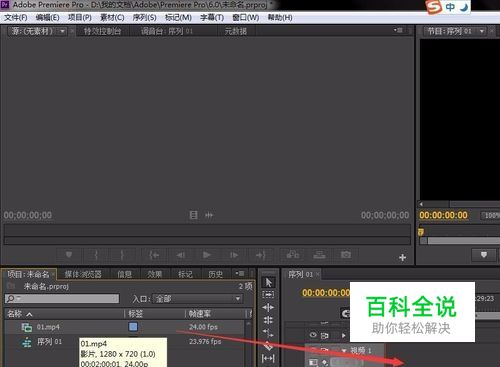Go to In point in Source monitor
The image size is (500, 367).
(154, 255)
